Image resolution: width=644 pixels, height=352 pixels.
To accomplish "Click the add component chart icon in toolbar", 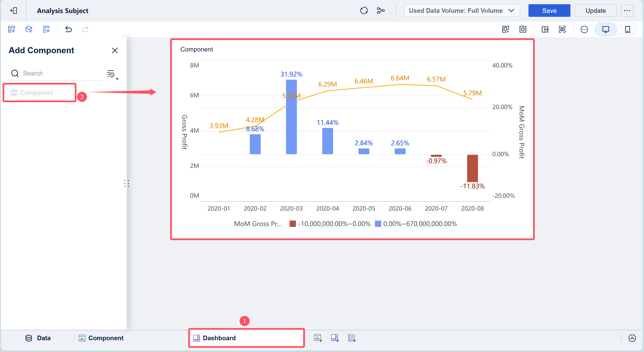I will click(x=12, y=29).
